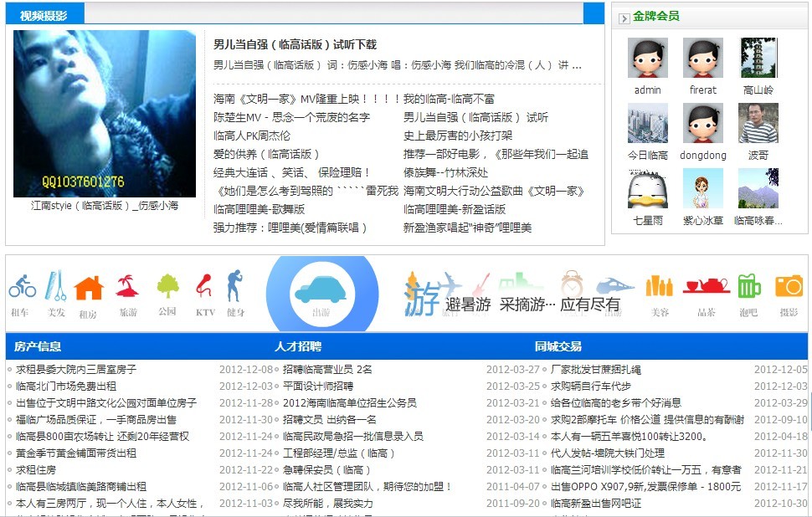Open listing 福临广场品质保证，一手商品房出售
The width and height of the screenshot is (812, 517).
coord(96,420)
